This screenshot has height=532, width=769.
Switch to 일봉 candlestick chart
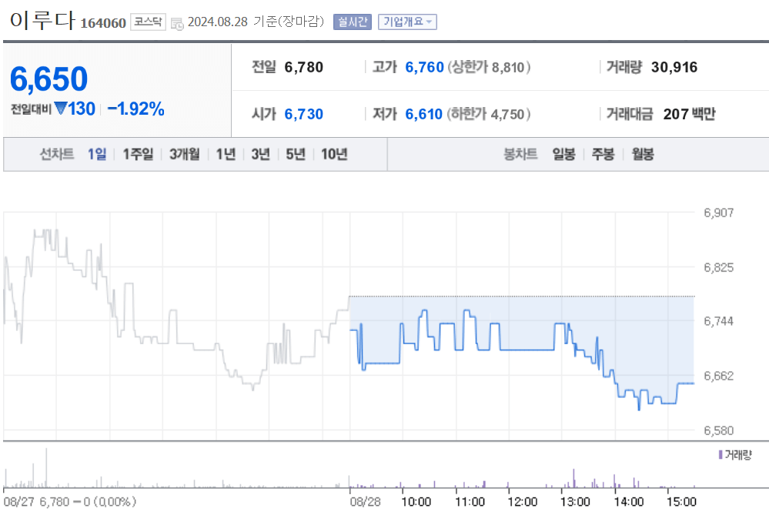click(563, 155)
